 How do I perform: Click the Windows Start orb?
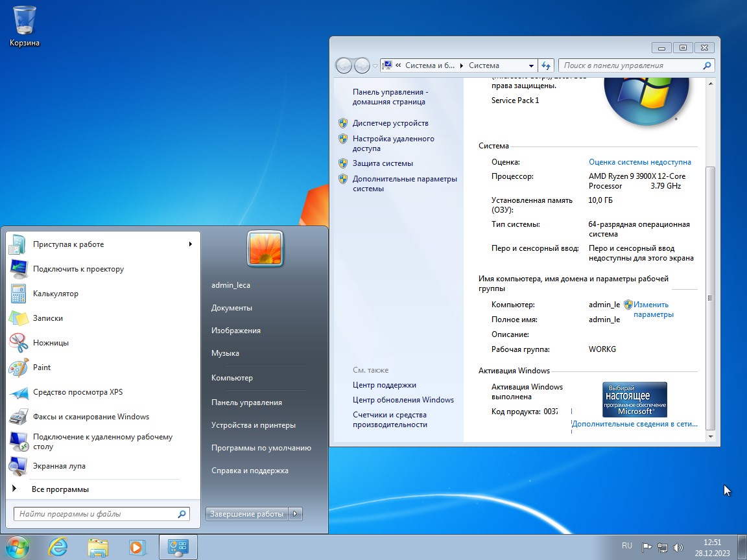(17, 547)
